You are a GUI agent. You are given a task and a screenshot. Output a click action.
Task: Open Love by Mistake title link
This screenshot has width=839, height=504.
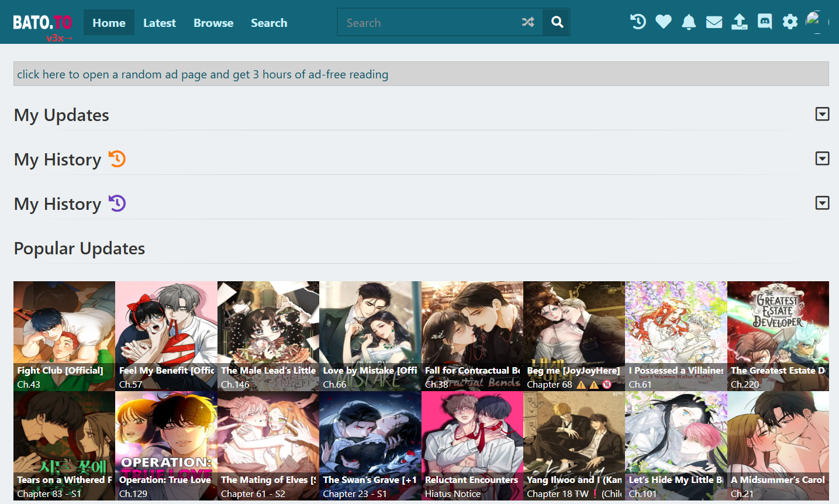[x=370, y=370]
